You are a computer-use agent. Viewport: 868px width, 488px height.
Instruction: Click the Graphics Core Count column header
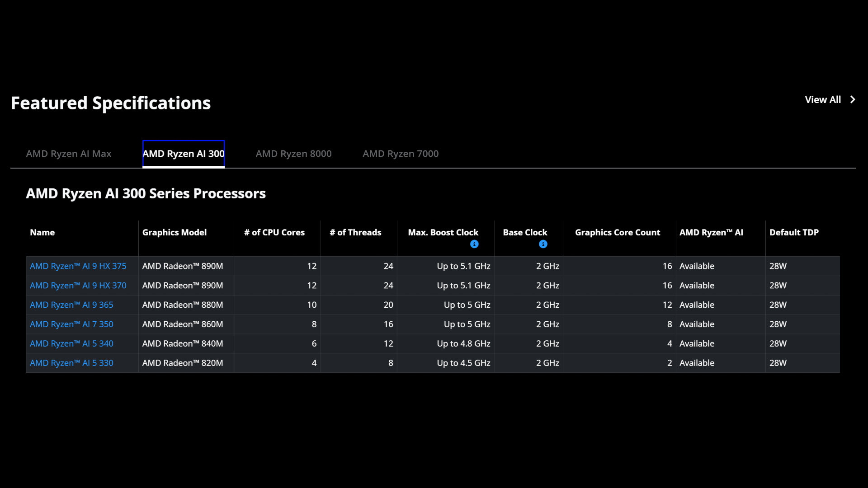click(x=618, y=232)
